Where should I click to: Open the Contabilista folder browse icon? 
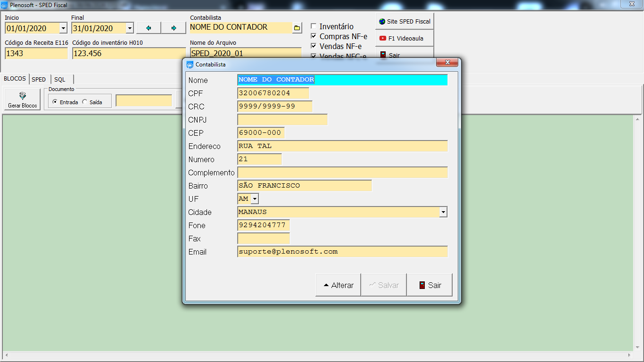click(297, 28)
